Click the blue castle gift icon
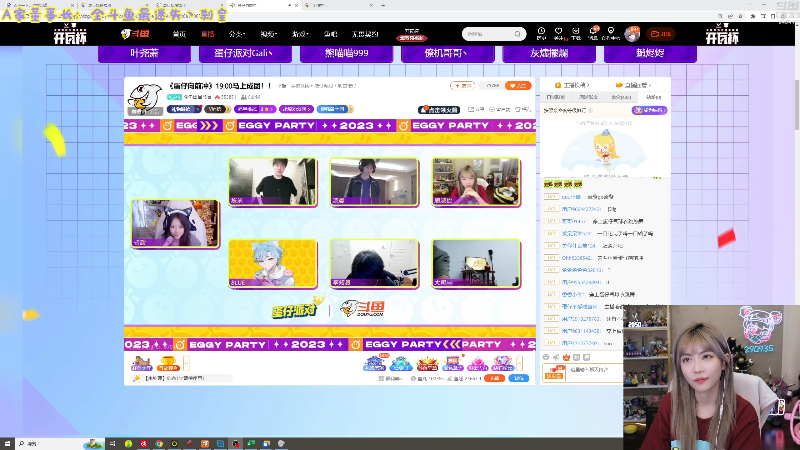This screenshot has height=450, width=800. click(x=375, y=363)
